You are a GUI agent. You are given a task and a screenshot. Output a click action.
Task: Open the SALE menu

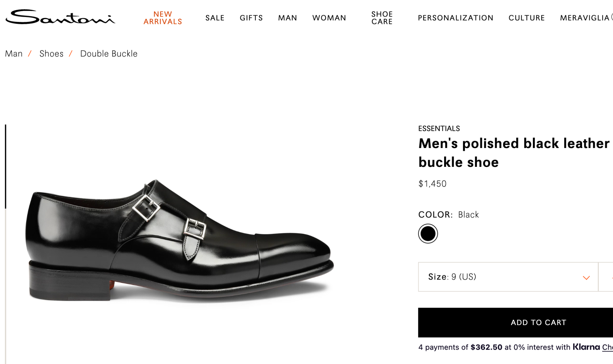215,18
